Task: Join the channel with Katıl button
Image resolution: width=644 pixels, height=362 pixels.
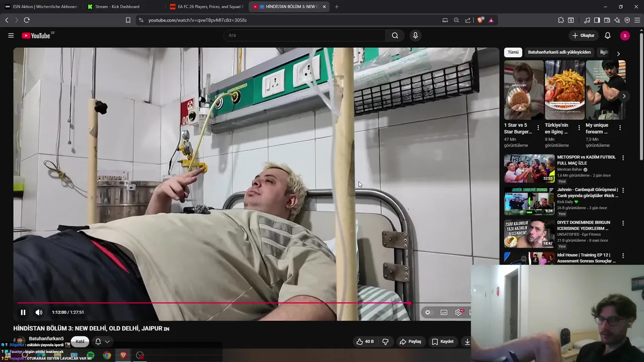Action: click(80, 341)
